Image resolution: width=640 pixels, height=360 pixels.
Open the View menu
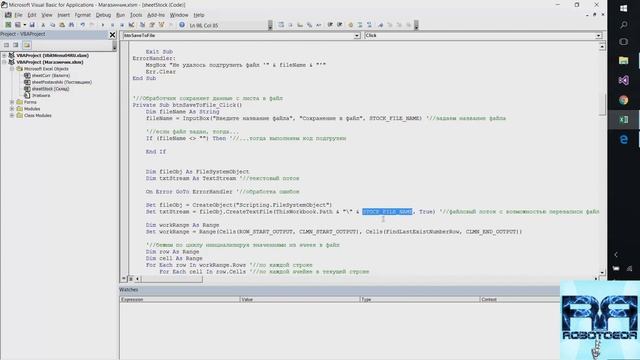47,15
